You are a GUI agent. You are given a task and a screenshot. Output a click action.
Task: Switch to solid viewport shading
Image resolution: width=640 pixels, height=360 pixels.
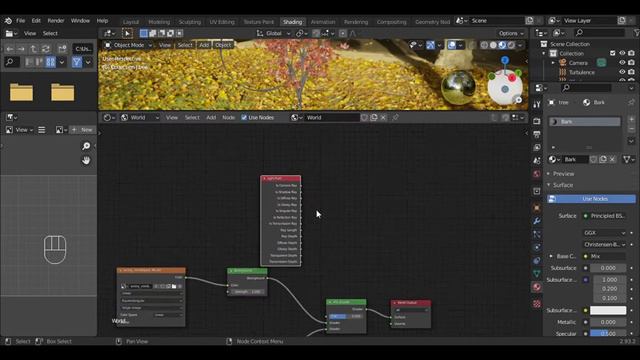coord(493,45)
